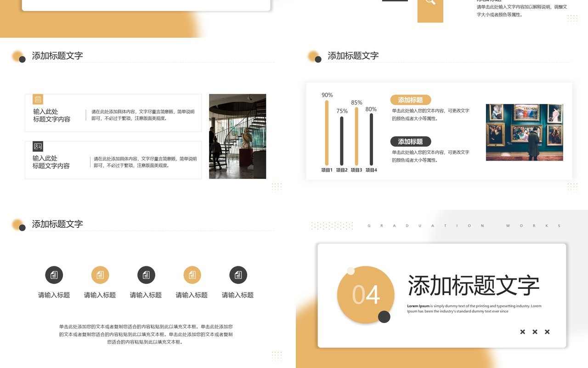Click the description paragraph in the calendar card
Image resolution: width=588 pixels, height=368 pixels.
click(143, 115)
